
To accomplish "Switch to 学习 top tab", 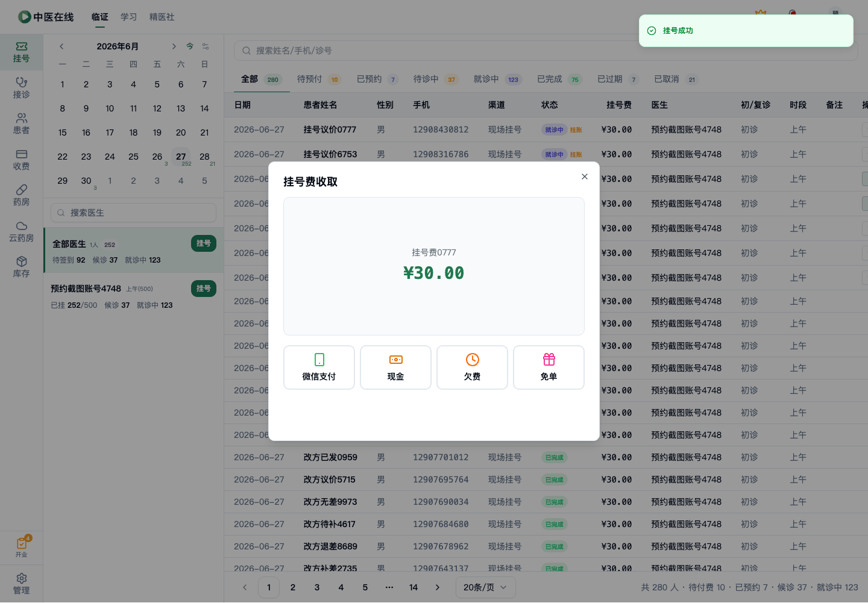I will 129,17.
